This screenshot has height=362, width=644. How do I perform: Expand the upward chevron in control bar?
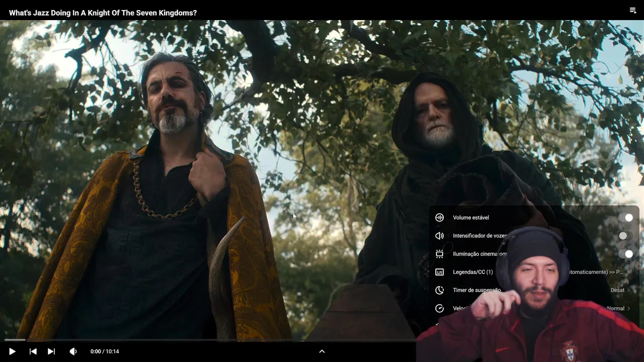coord(322,351)
